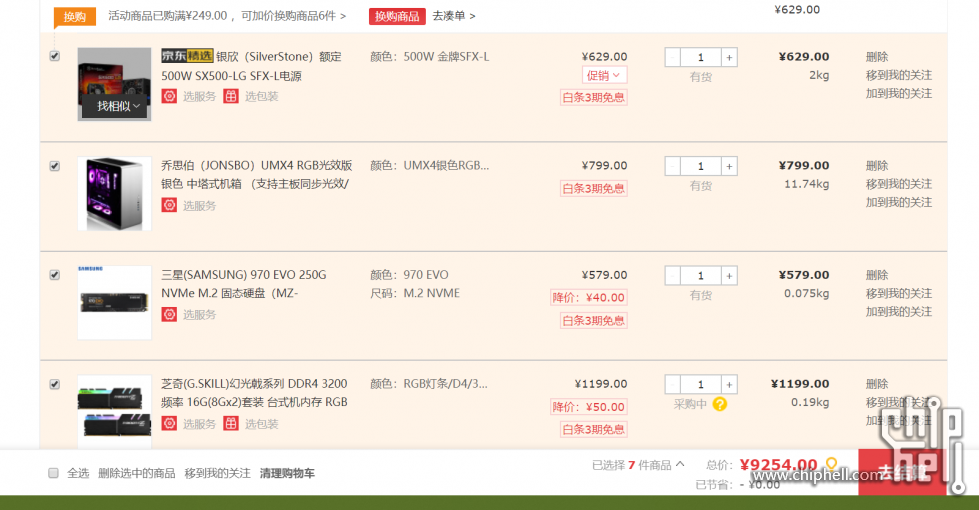
Task: Increase quantity of SilverStone power supply
Action: click(729, 57)
